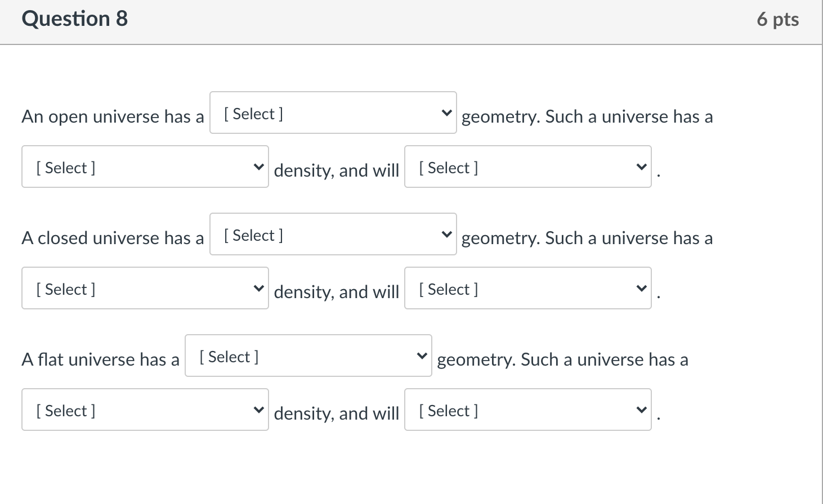Click the chevron arrow of open universe density select

pos(258,167)
